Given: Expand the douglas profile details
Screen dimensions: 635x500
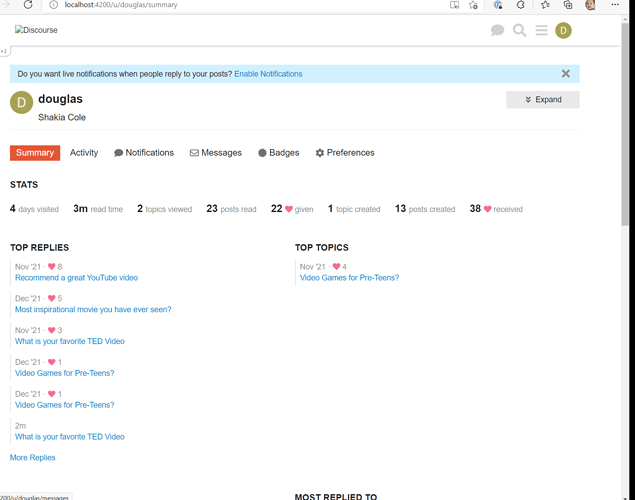Looking at the screenshot, I should (x=543, y=100).
